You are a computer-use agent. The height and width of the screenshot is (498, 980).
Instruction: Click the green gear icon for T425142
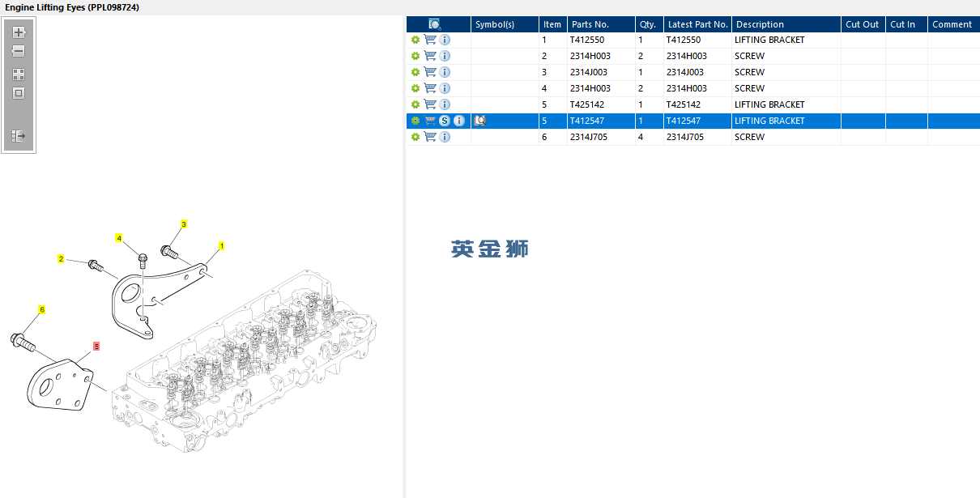click(415, 104)
